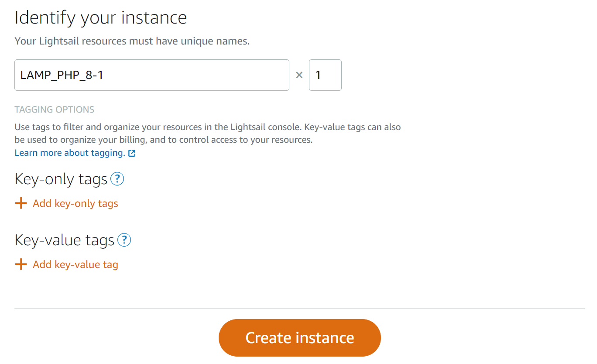Focus the instance quantity field showing 1
597x364 pixels.
tap(325, 75)
